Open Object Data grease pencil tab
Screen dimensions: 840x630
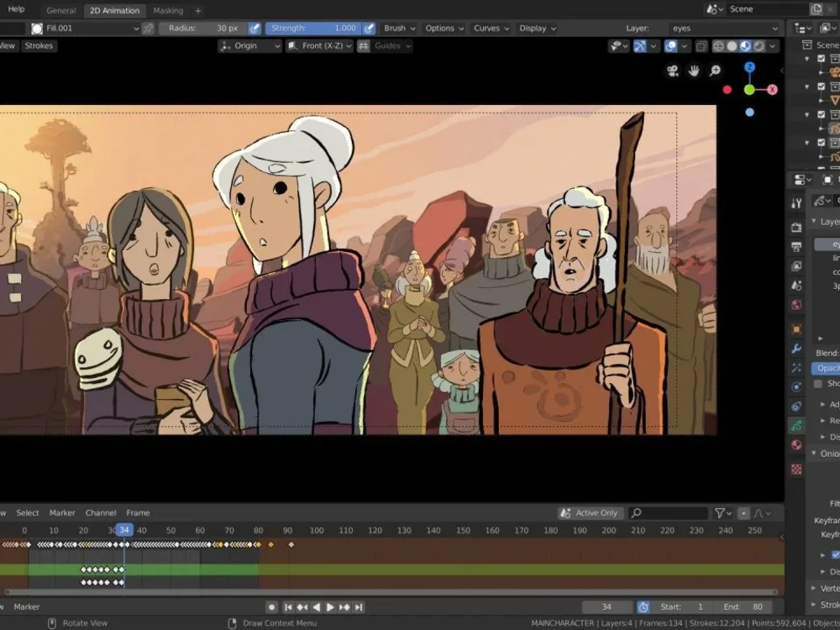click(x=796, y=426)
